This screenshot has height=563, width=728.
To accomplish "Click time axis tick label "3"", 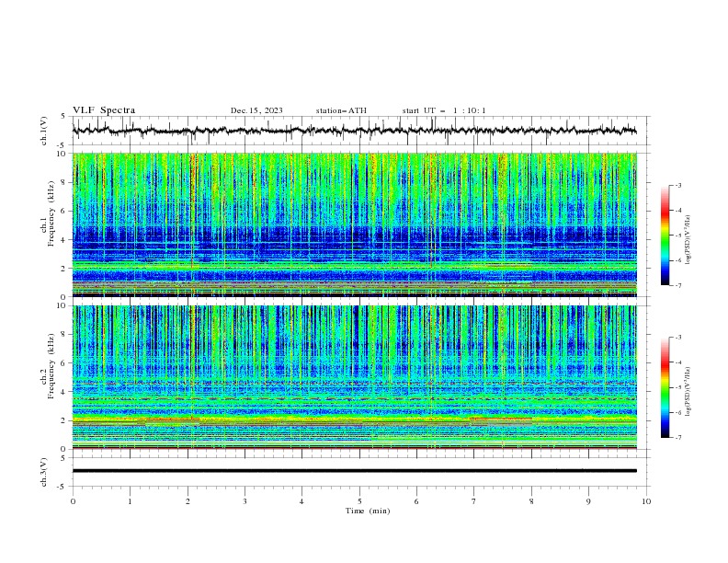I will coord(245,501).
